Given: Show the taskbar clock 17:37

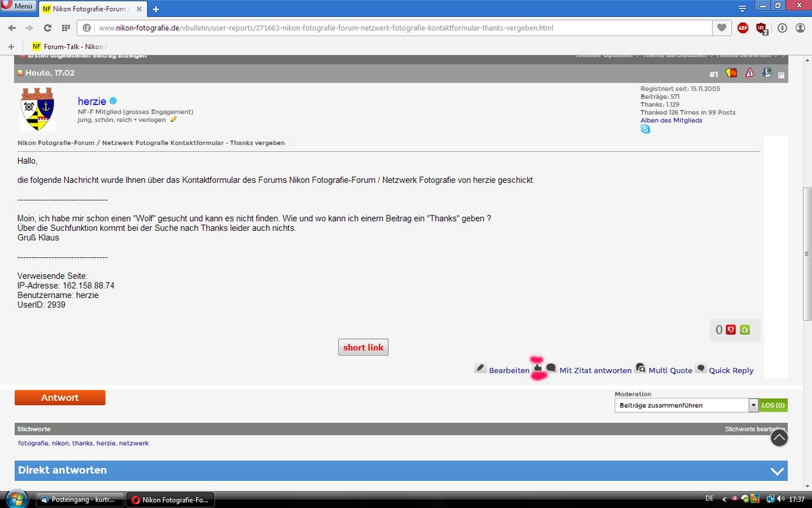Looking at the screenshot, I should 797,499.
